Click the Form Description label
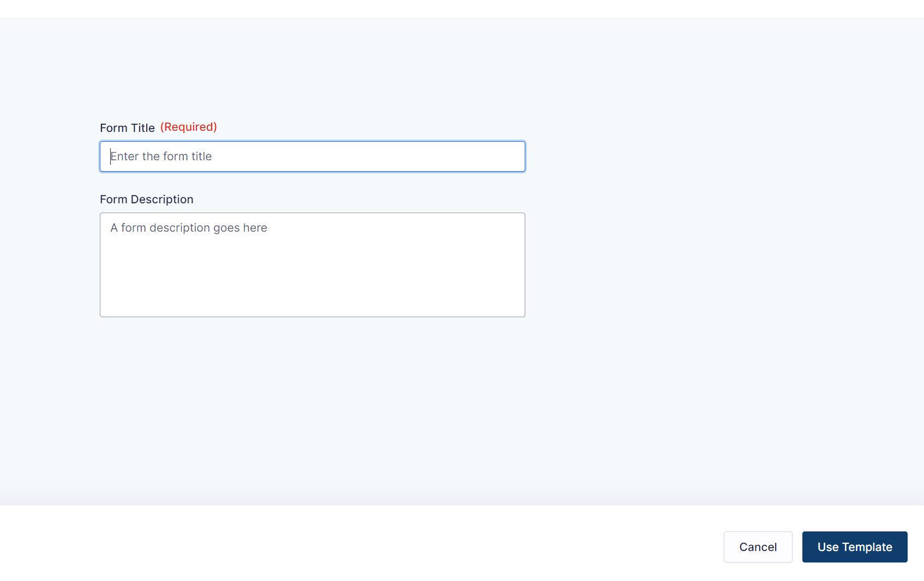Image resolution: width=924 pixels, height=581 pixels. pos(147,199)
